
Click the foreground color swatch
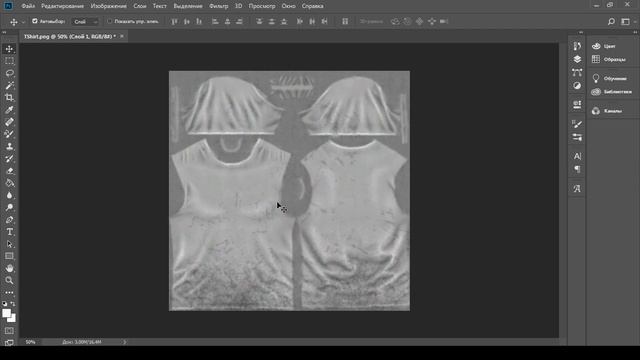[7, 313]
